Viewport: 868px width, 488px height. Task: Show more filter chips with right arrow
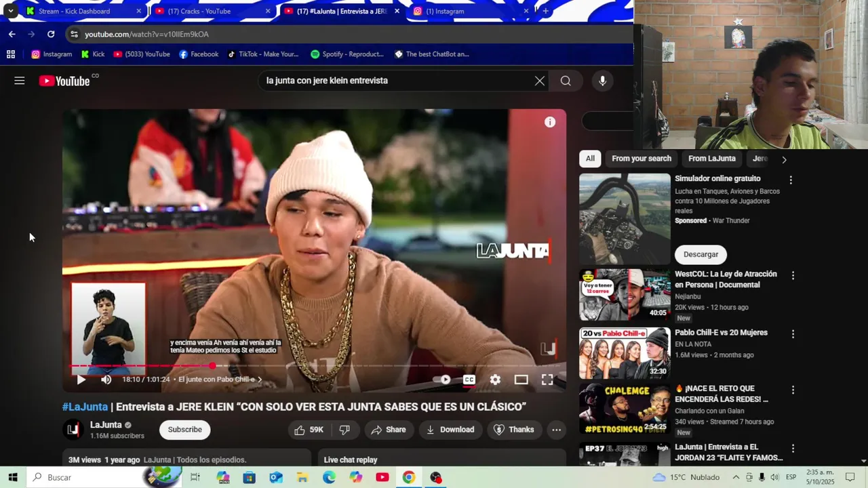point(784,159)
